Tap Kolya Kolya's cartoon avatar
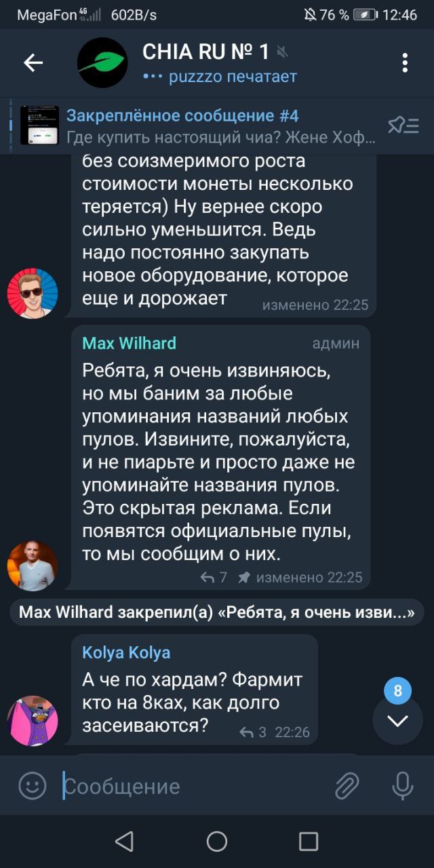Screen dimensions: 434x868 tap(32, 720)
